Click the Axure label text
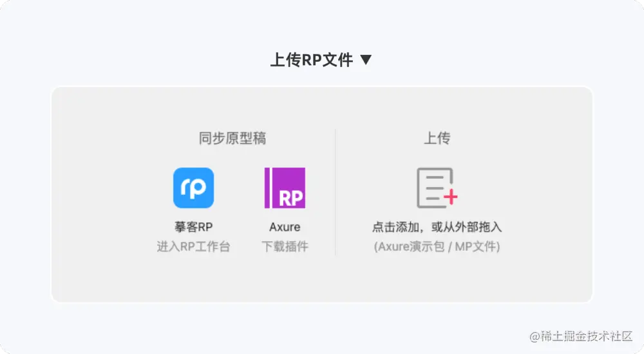Viewport: 644px width, 354px height. pyautogui.click(x=285, y=227)
